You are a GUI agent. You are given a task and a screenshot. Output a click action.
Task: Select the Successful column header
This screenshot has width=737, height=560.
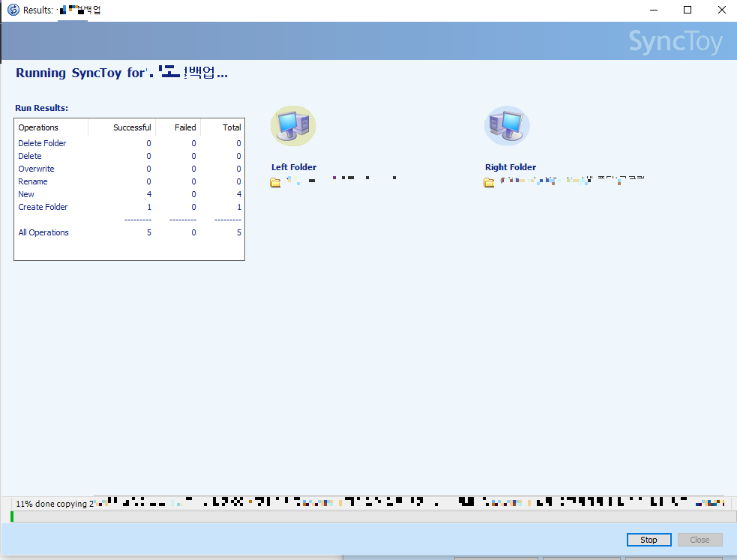[x=132, y=127]
